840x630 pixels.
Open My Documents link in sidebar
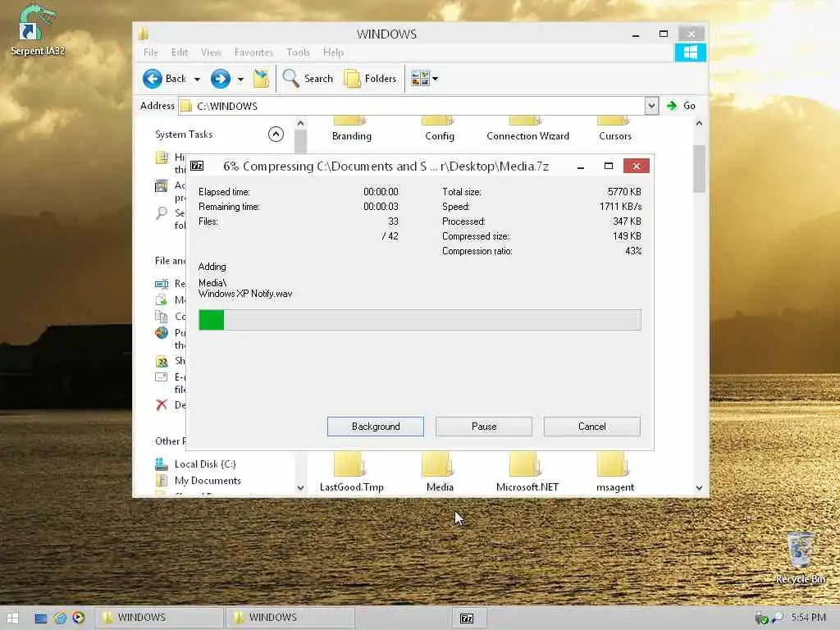208,481
